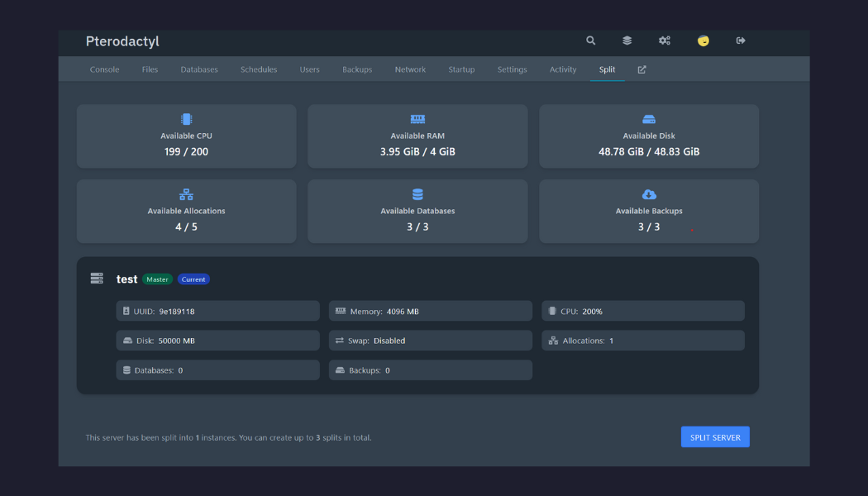Click the user avatar icon
Screen dimensions: 868x496
(x=703, y=41)
